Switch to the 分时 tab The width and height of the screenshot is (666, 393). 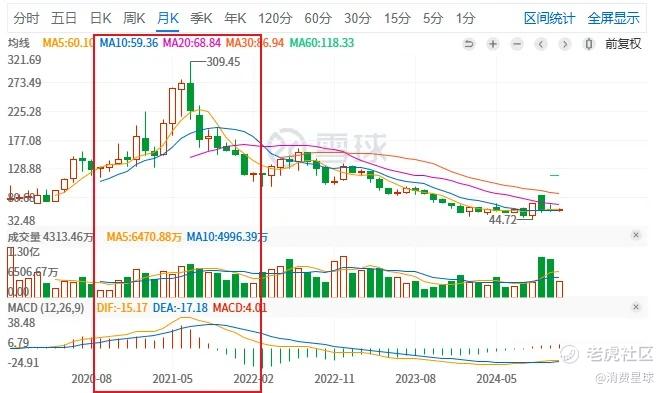(26, 18)
